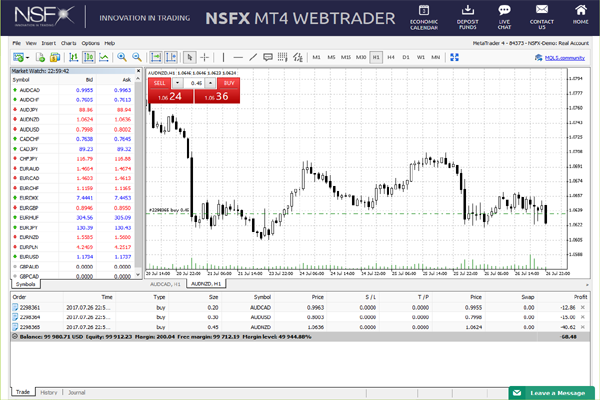
Task: Select the Market Watch Symbols tab
Action: tap(26, 284)
